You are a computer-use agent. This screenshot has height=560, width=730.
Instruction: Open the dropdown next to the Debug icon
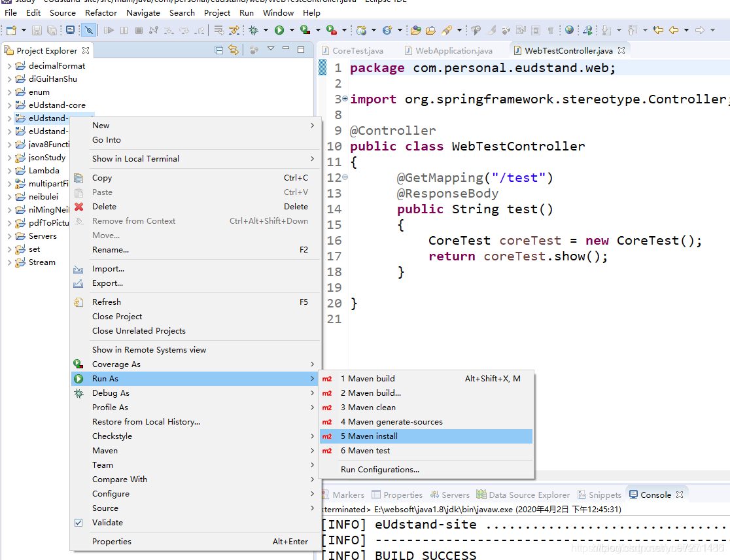pyautogui.click(x=266, y=30)
